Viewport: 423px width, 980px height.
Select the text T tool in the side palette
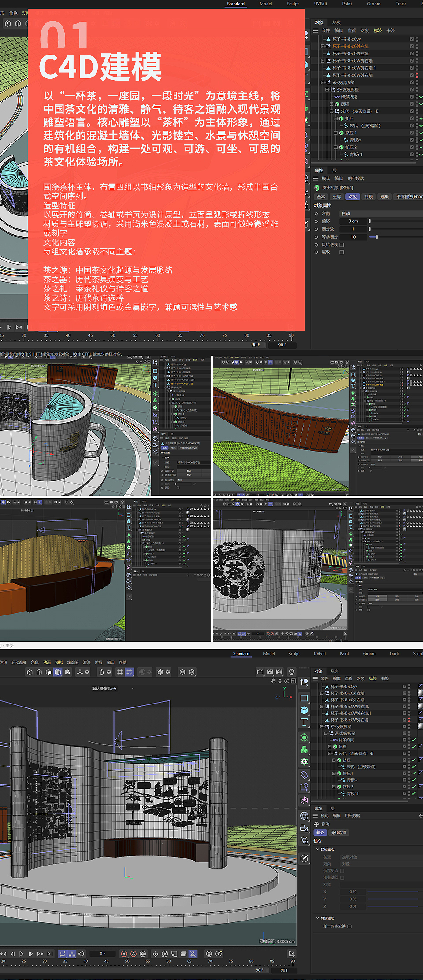coord(304,722)
